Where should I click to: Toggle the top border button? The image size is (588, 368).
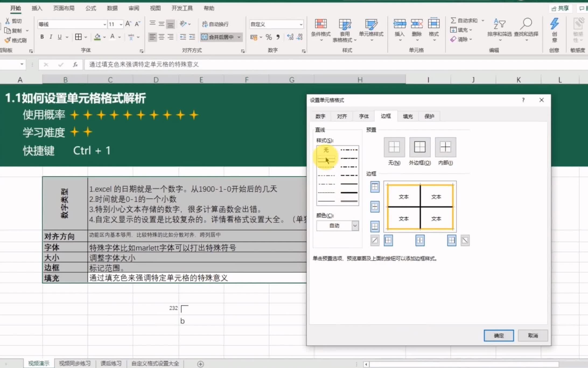(x=375, y=187)
